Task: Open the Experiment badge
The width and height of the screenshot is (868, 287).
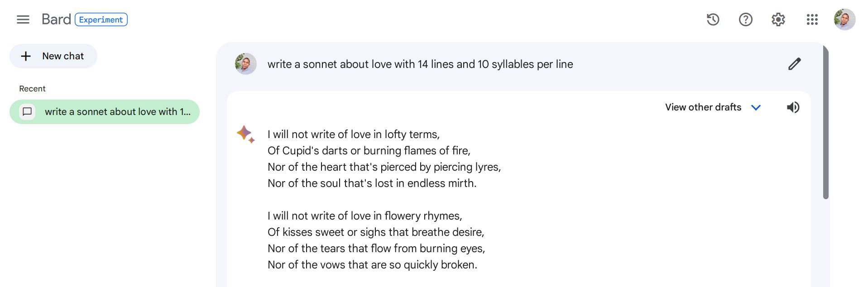Action: 101,19
